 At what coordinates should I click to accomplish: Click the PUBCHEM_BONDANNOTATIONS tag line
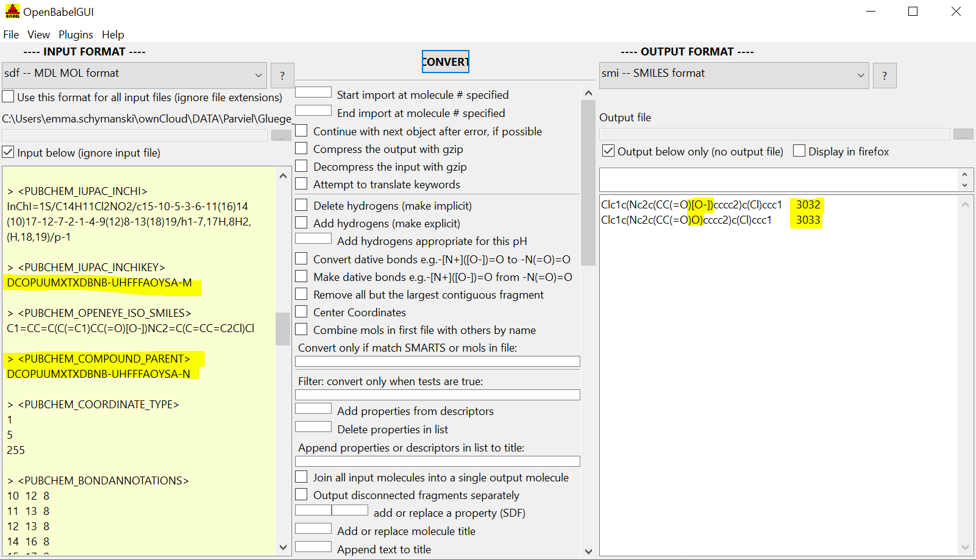98,480
